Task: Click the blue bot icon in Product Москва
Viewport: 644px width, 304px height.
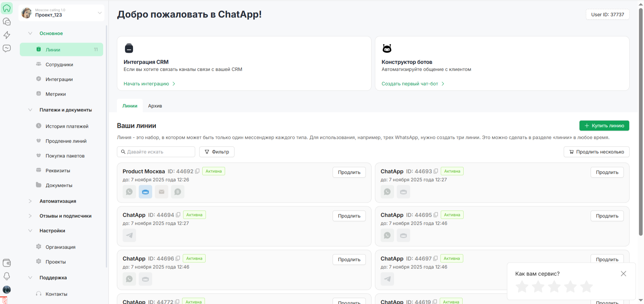Action: click(145, 192)
